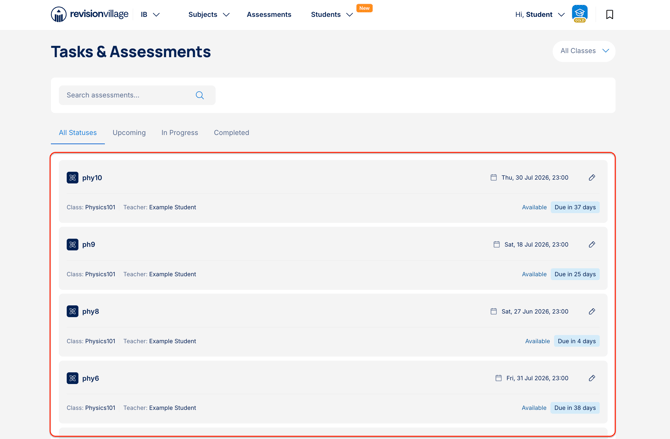Screen dimensions: 670x439
Task: Click Class: Physics101 on the ph9 card
Action: coord(91,274)
